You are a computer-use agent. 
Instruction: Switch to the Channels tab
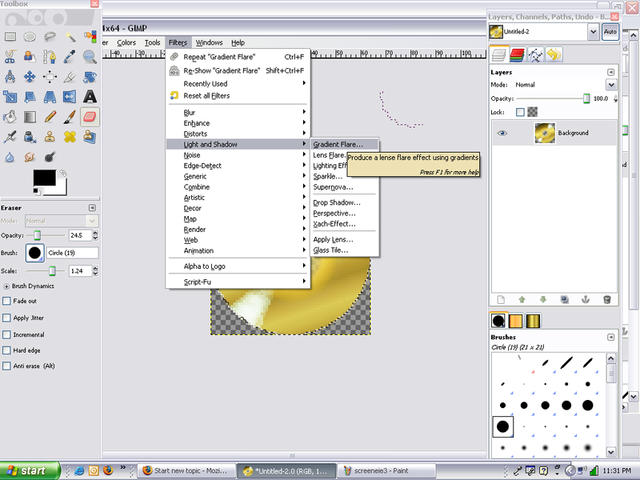(x=517, y=55)
